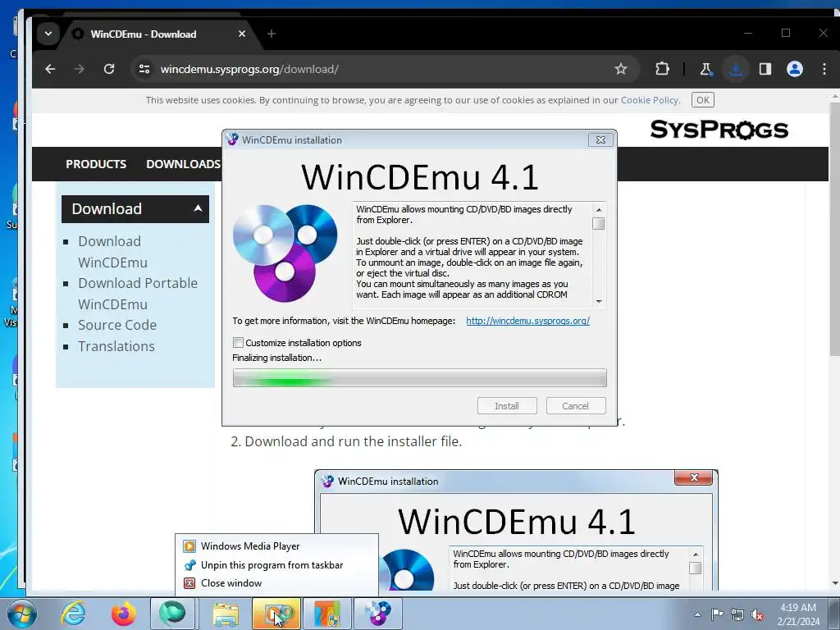Open the taskbar clock 4:19 AM
The image size is (840, 630).
[x=798, y=614]
